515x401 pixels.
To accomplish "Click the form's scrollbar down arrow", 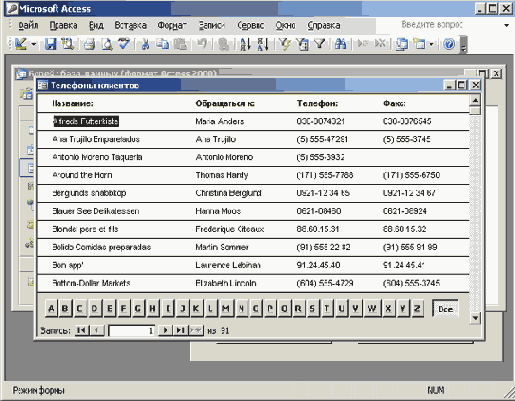I will coord(475,318).
